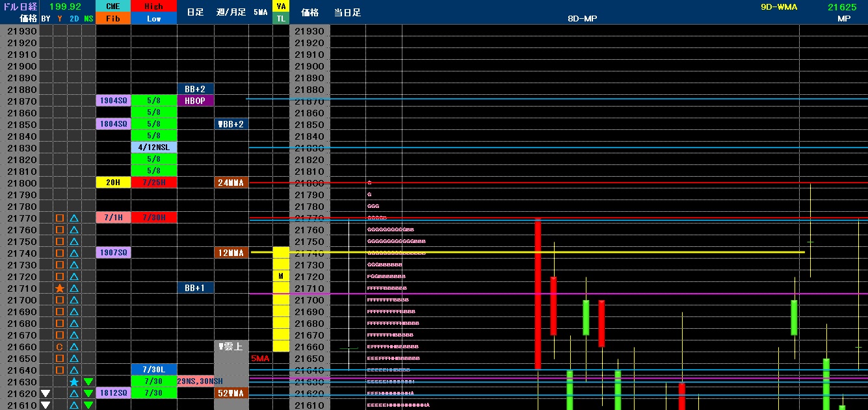This screenshot has width=868, height=410.
Task: Select the CME column header
Action: click(x=113, y=6)
